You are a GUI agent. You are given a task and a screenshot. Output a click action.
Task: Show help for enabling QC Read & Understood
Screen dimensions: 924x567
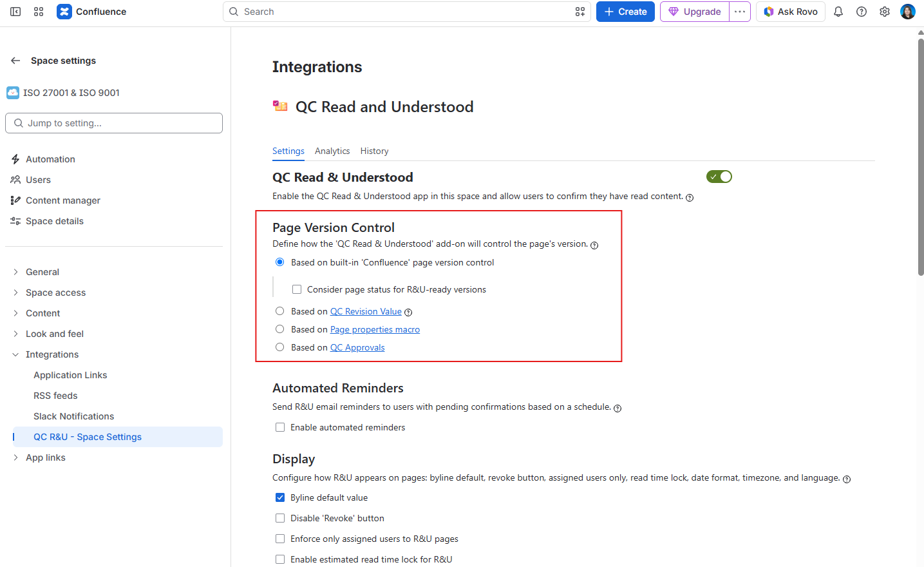[690, 198]
